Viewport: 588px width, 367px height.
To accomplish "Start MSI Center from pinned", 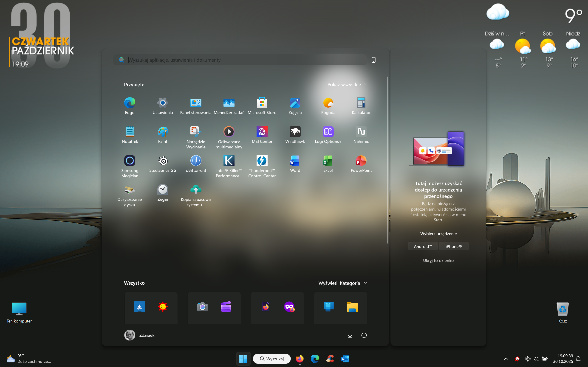I will coord(262,132).
